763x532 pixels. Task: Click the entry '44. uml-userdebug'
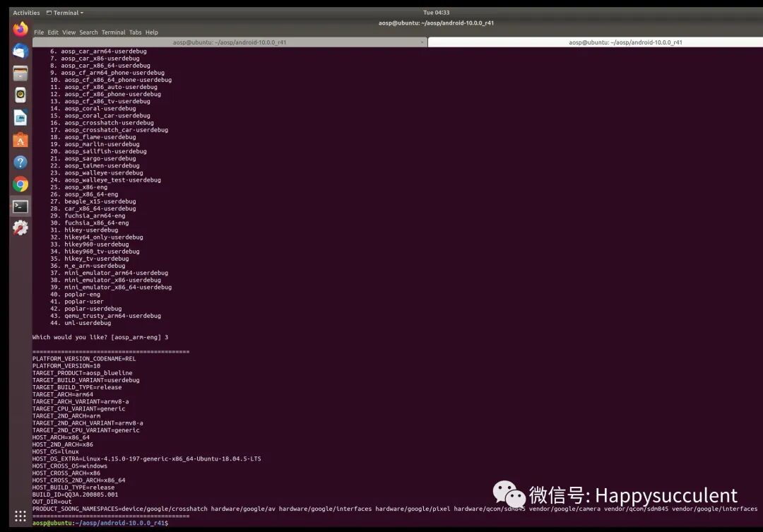click(81, 323)
